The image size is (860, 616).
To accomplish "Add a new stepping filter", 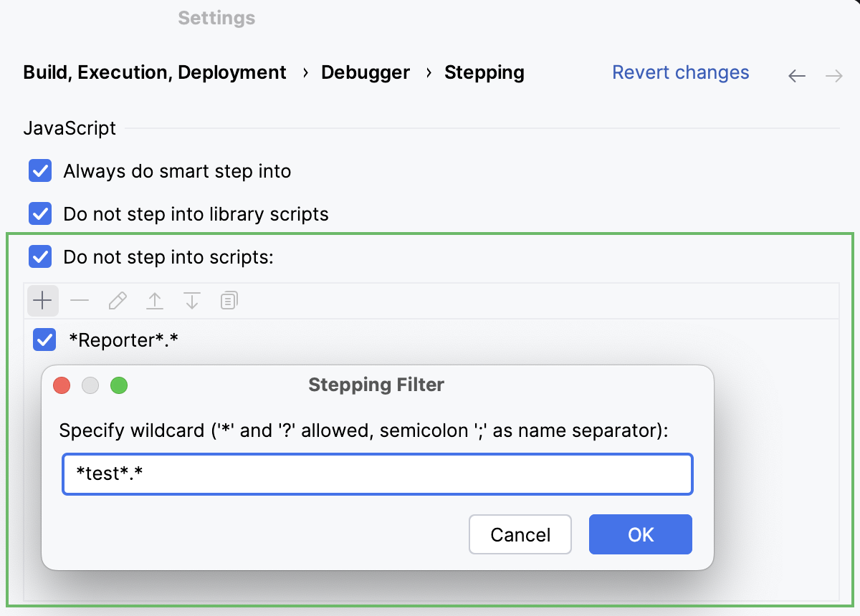I will tap(42, 300).
